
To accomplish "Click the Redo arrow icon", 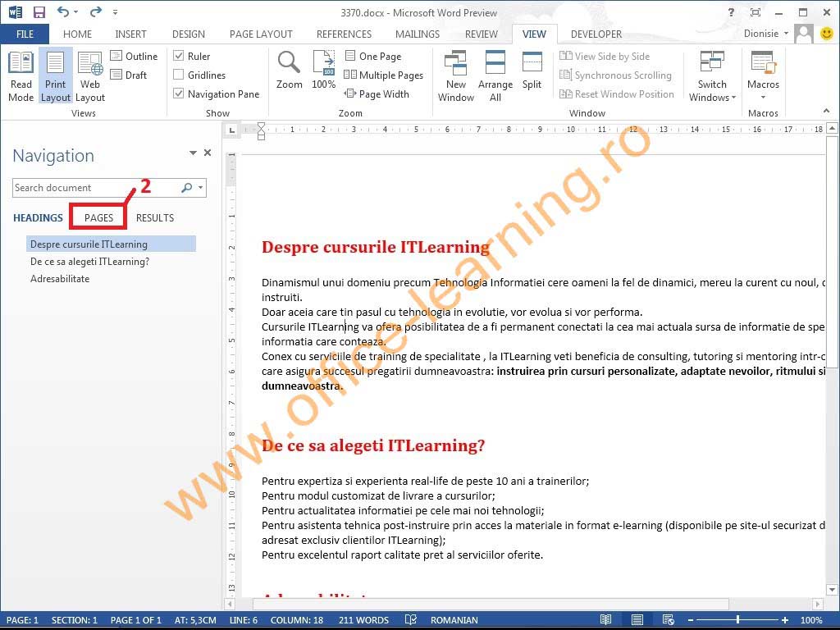I will [95, 11].
